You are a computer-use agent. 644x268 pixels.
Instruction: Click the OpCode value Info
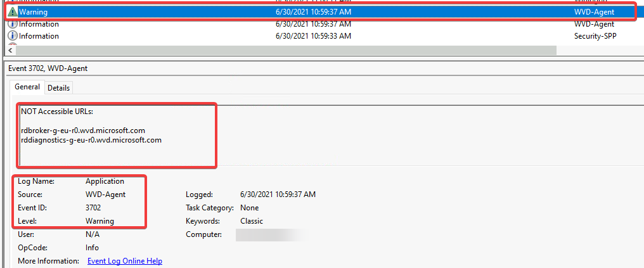pyautogui.click(x=93, y=248)
